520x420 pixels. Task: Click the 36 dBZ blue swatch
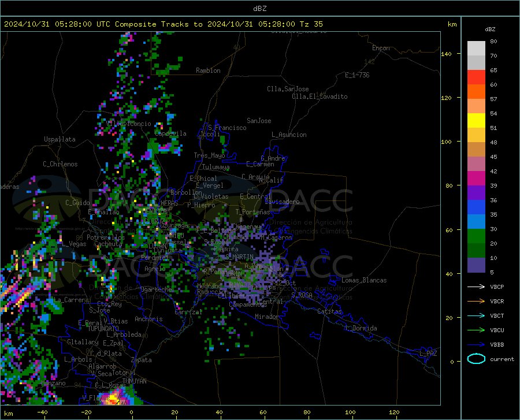[476, 207]
